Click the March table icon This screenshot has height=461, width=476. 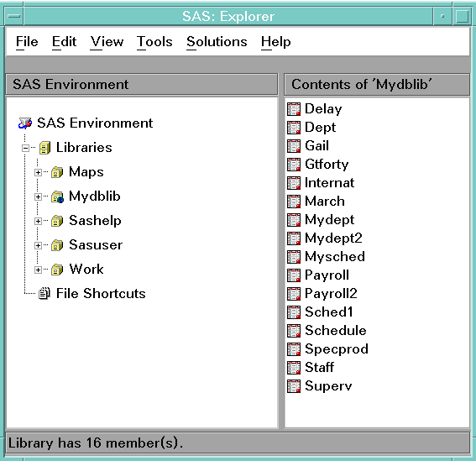point(294,202)
